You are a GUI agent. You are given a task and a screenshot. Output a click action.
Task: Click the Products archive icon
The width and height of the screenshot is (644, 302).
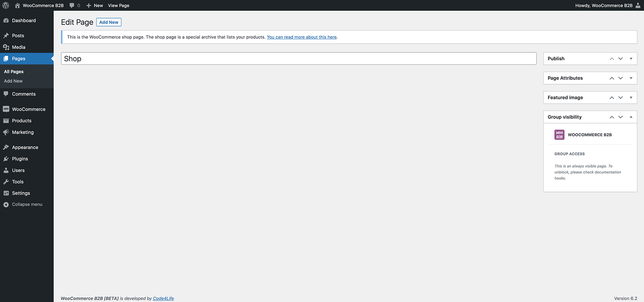[6, 121]
